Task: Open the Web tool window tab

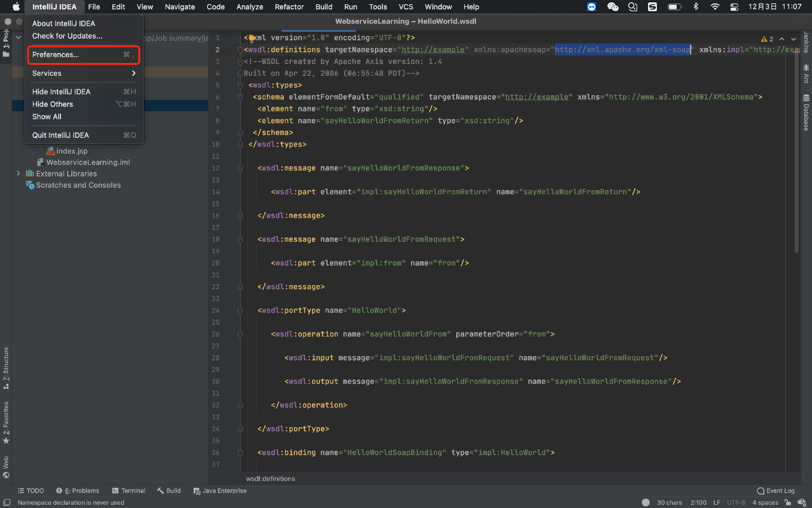Action: pyautogui.click(x=6, y=467)
